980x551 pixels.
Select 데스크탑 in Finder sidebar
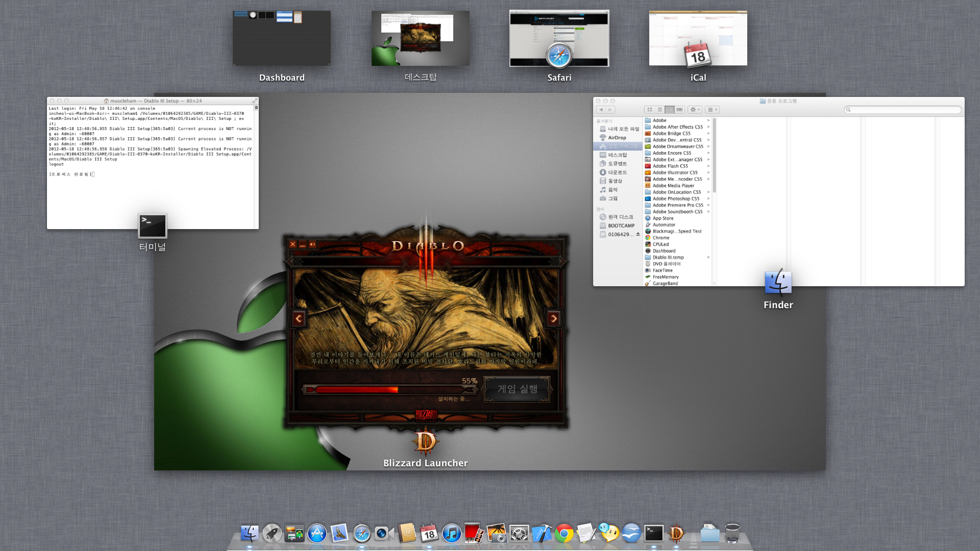(618, 155)
